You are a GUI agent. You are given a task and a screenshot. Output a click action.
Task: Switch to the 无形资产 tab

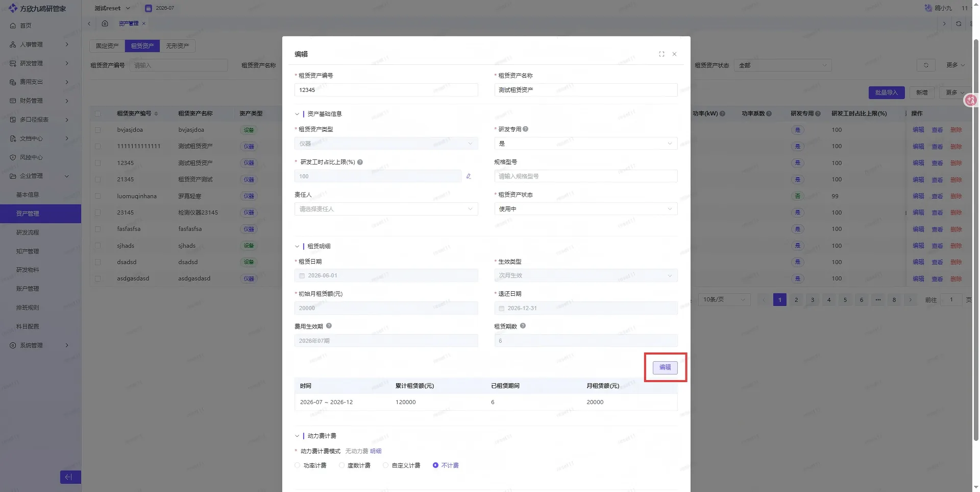(x=178, y=46)
